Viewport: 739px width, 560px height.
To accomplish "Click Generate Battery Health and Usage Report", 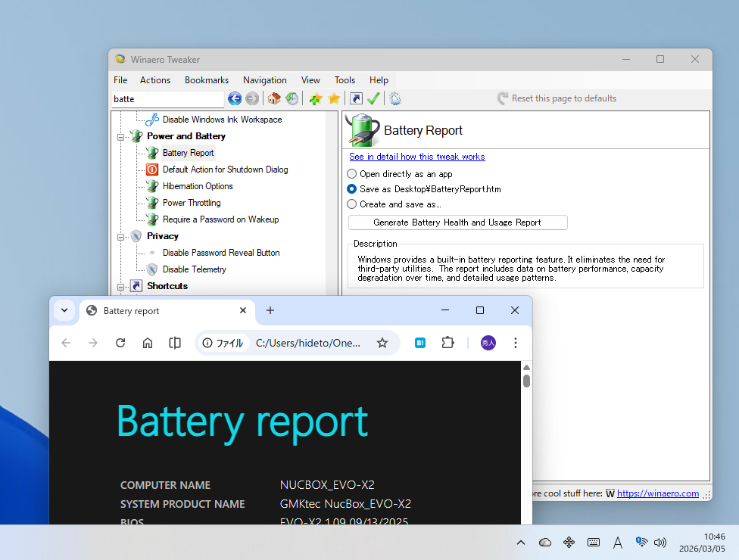I will pyautogui.click(x=457, y=222).
